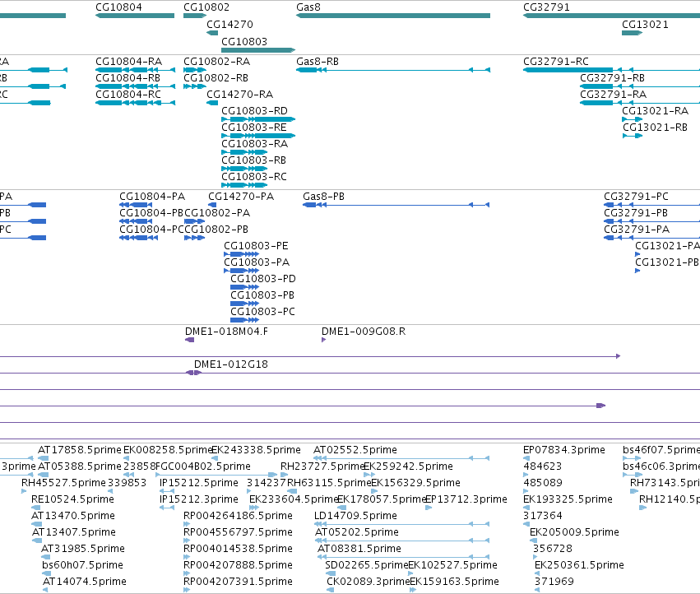The width and height of the screenshot is (700, 594).
Task: Click protein CG32791-PC label
Action: click(636, 197)
